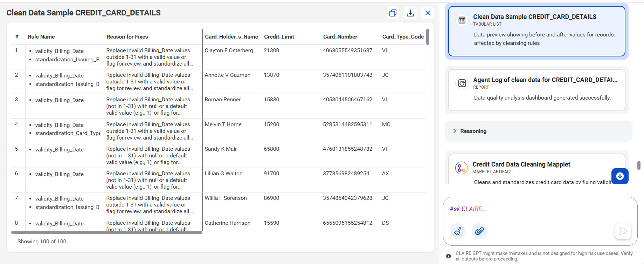Focus the Ask CLAIRE input field
The width and height of the screenshot is (644, 264).
[539, 209]
